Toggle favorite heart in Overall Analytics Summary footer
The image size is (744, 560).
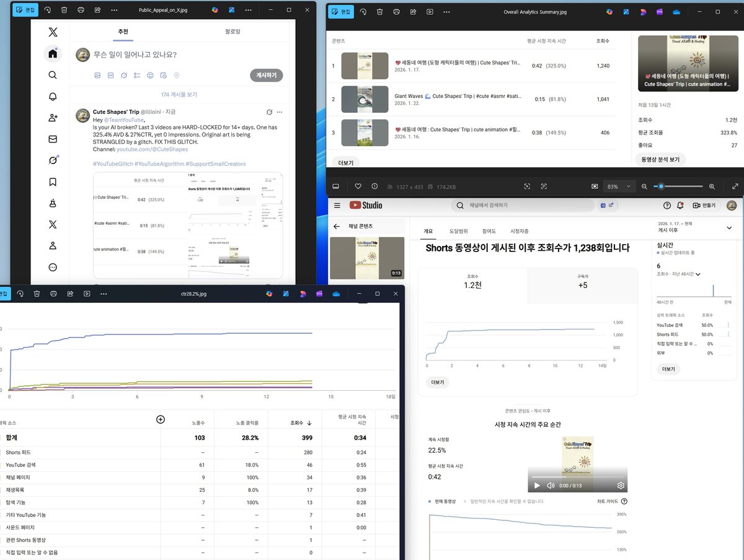(358, 186)
